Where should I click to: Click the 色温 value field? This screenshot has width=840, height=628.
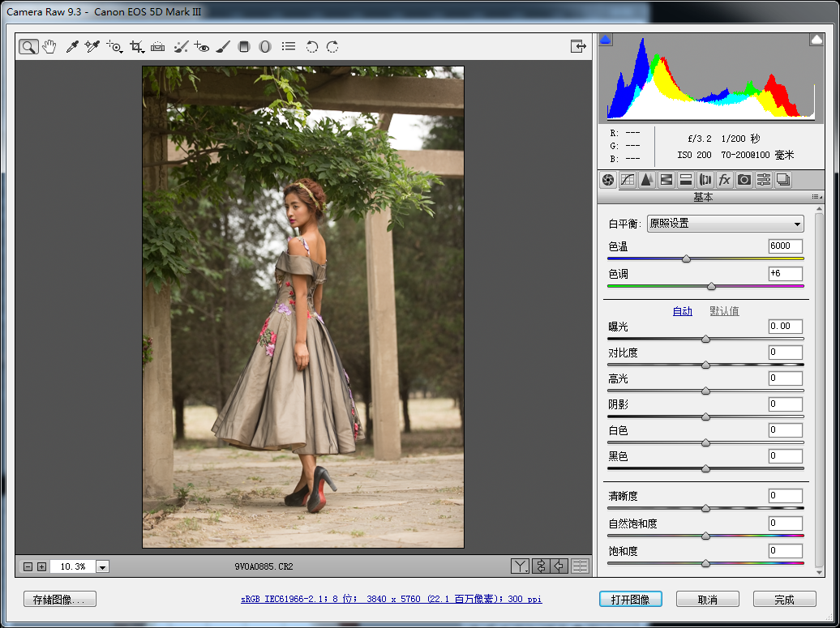786,246
